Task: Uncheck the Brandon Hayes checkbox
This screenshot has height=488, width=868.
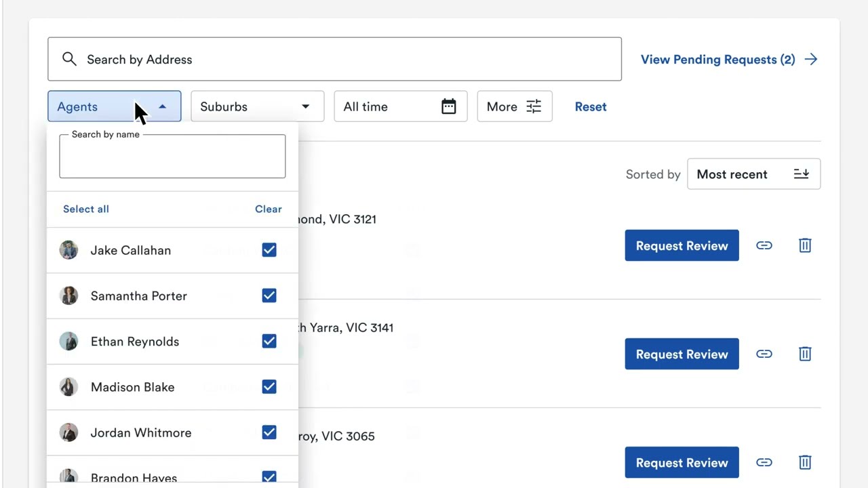Action: click(269, 477)
